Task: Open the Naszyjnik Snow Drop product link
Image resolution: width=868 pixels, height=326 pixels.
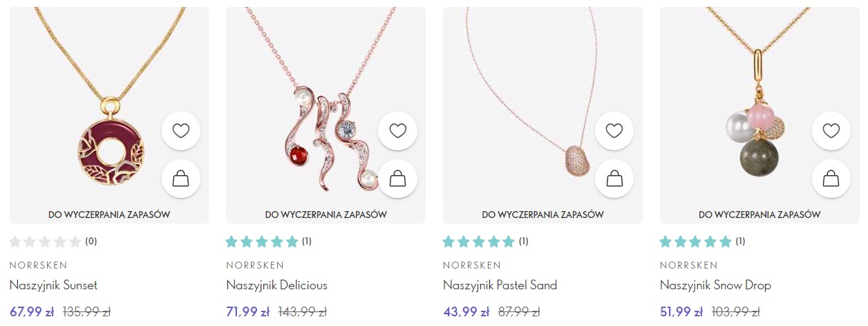Action: tap(715, 285)
